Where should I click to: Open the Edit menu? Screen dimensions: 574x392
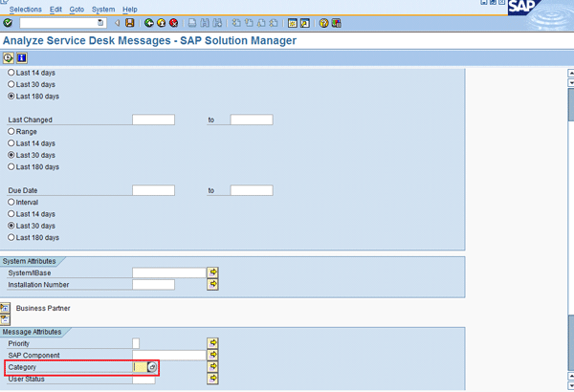click(x=55, y=10)
